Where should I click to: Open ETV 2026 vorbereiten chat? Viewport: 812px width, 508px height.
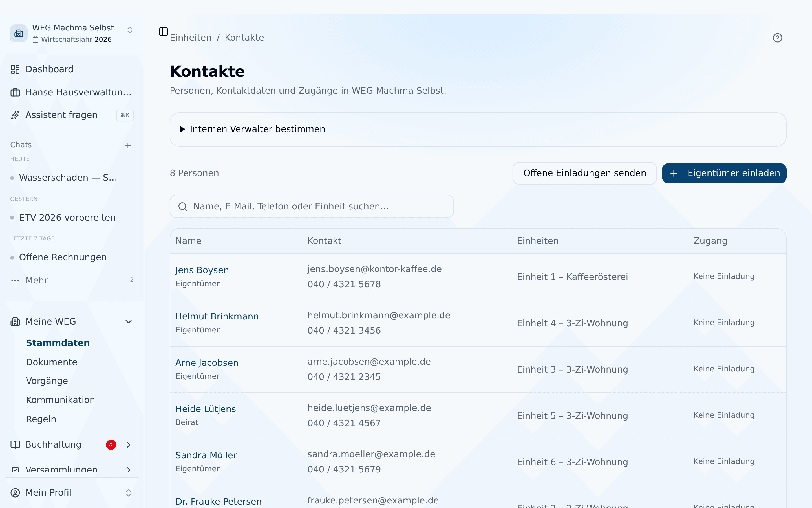coord(67,218)
